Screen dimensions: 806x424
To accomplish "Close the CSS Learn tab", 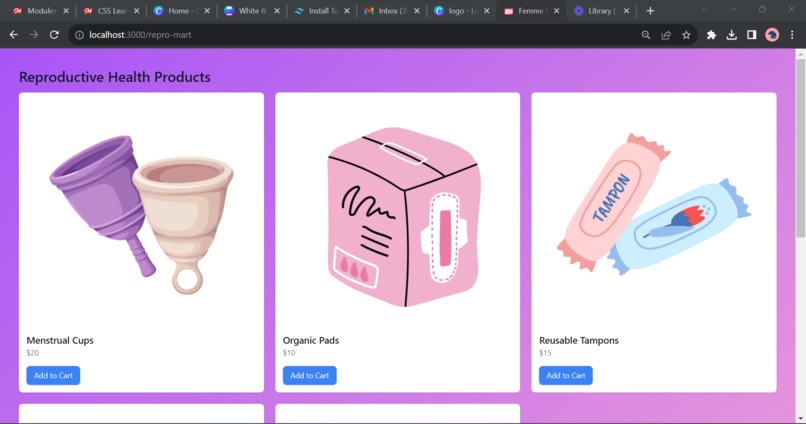I will click(136, 11).
